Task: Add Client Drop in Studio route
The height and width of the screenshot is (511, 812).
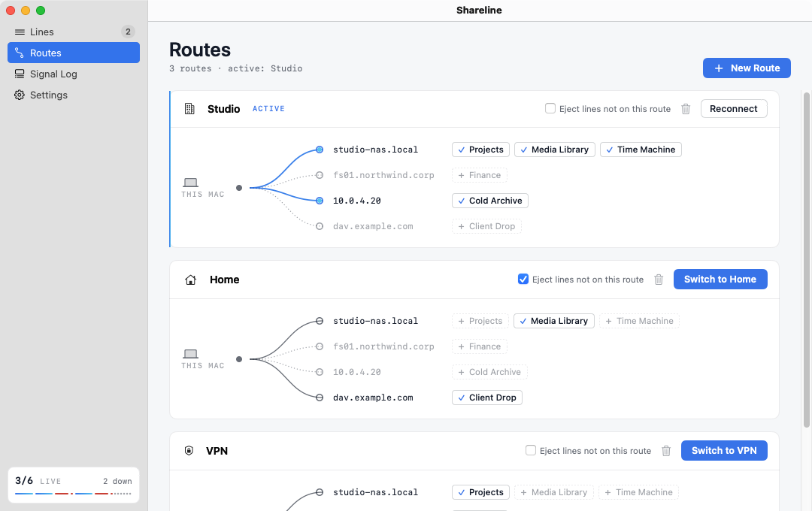Action: pos(486,226)
